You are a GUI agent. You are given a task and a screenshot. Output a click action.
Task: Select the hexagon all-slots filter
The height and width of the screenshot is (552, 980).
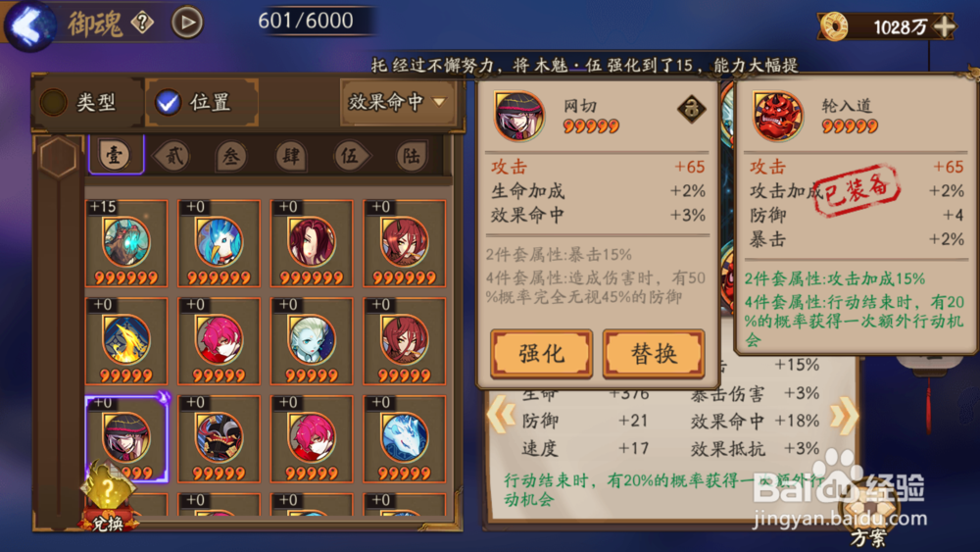coord(58,158)
